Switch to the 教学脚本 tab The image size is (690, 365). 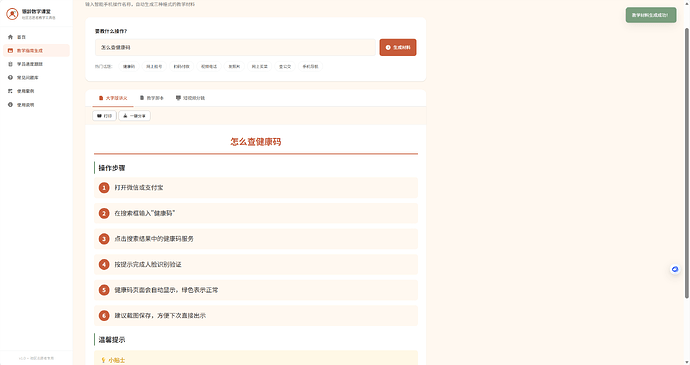[151, 98]
